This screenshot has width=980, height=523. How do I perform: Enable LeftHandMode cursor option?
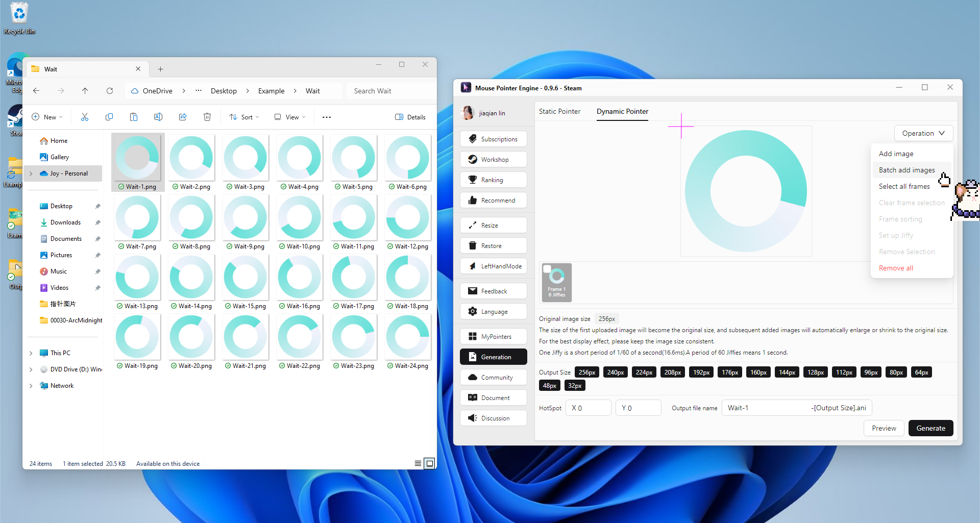coord(493,266)
